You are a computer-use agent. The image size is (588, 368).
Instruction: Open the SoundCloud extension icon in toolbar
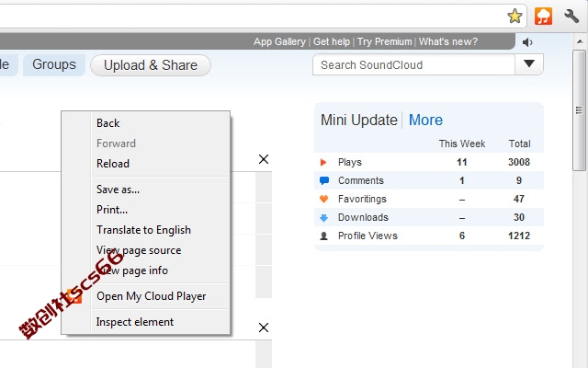543,17
